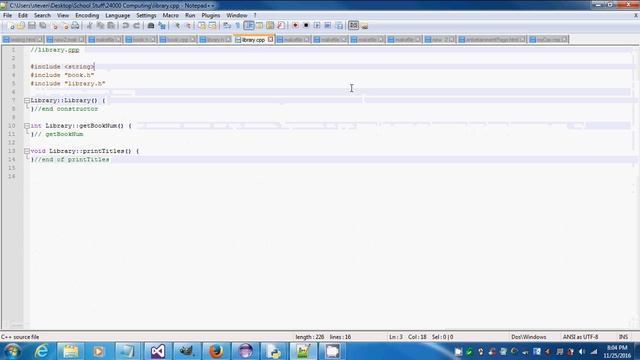640x360 pixels.
Task: Click the Save All toolbar icon
Action: point(42,26)
